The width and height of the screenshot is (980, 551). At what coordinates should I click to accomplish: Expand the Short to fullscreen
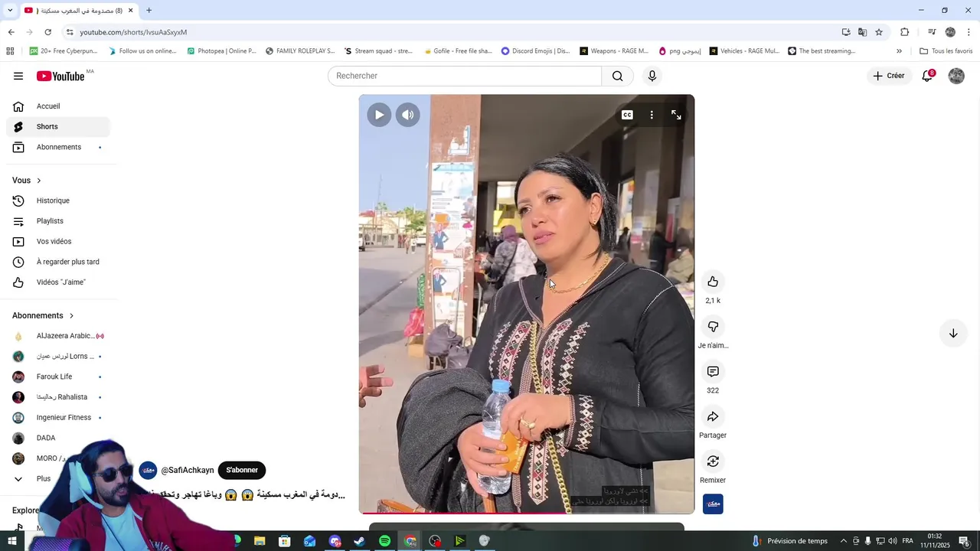pyautogui.click(x=676, y=115)
